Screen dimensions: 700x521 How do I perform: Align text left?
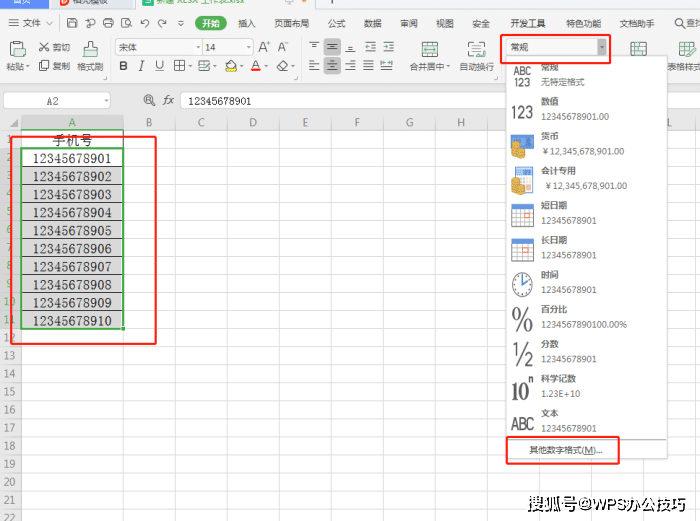pos(314,66)
